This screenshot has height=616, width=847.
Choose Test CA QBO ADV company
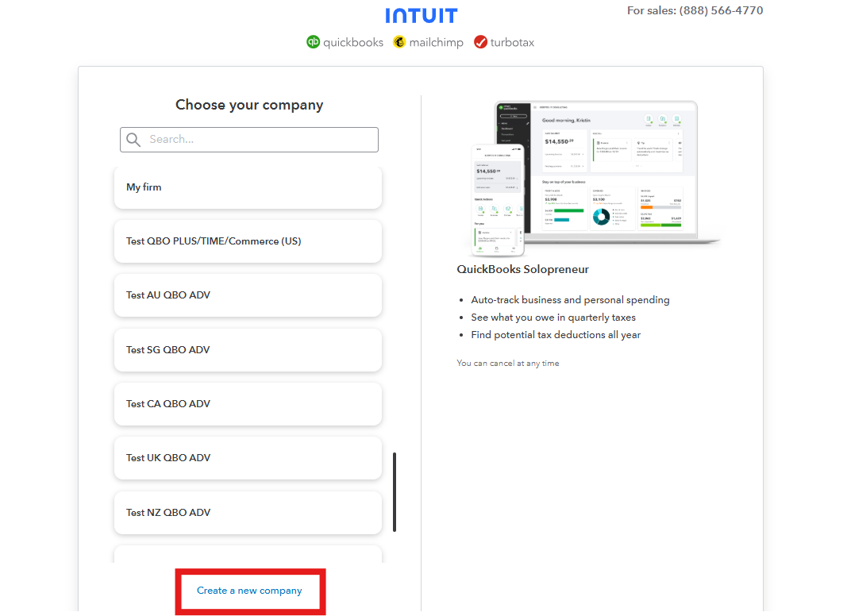tap(248, 403)
